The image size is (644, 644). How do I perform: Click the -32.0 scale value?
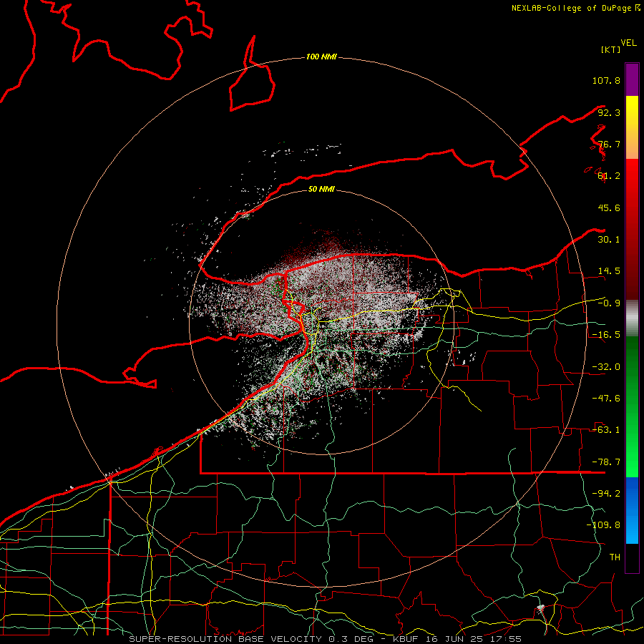606,367
